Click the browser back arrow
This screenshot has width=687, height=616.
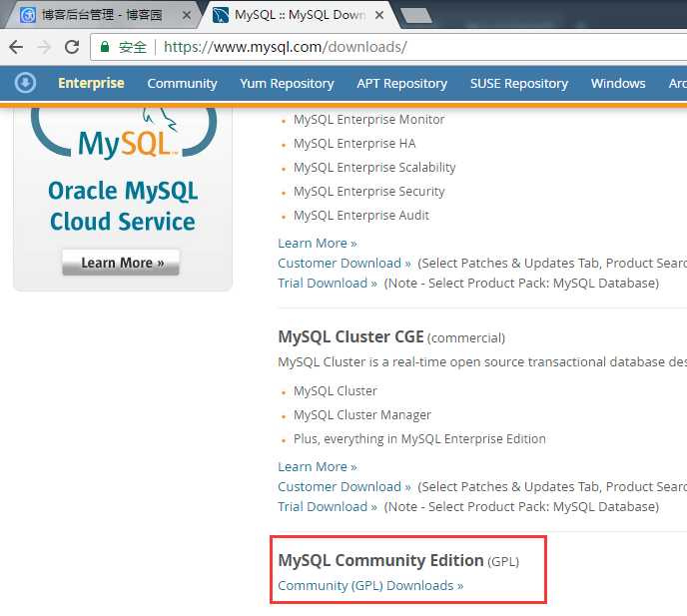coord(16,47)
